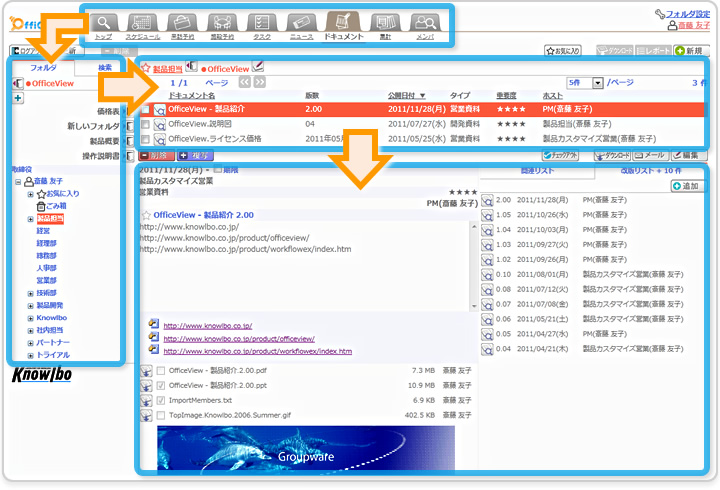720x490 pixels.
Task: Click download icon for TopImage.Knowlbo.2006.Summer.gif
Action: 146,416
